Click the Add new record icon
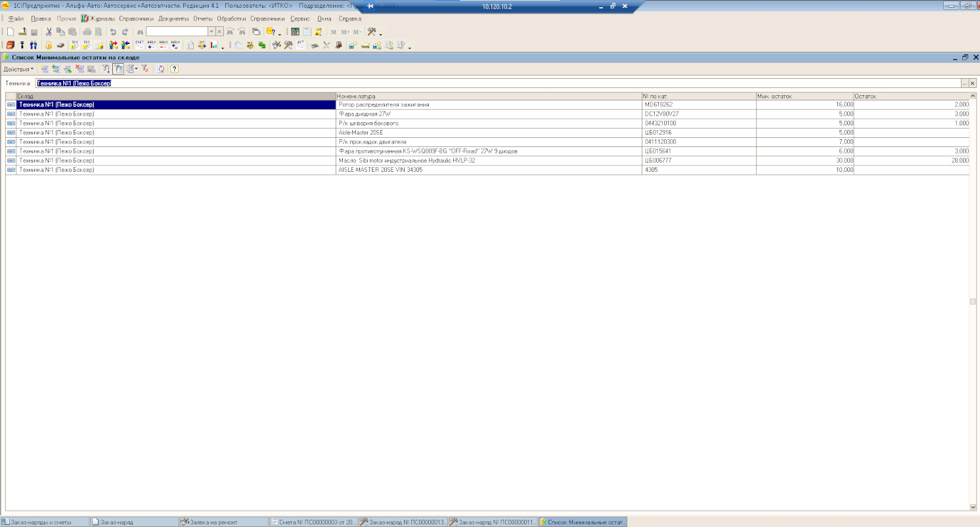The width and height of the screenshot is (980, 527). pyautogui.click(x=44, y=69)
